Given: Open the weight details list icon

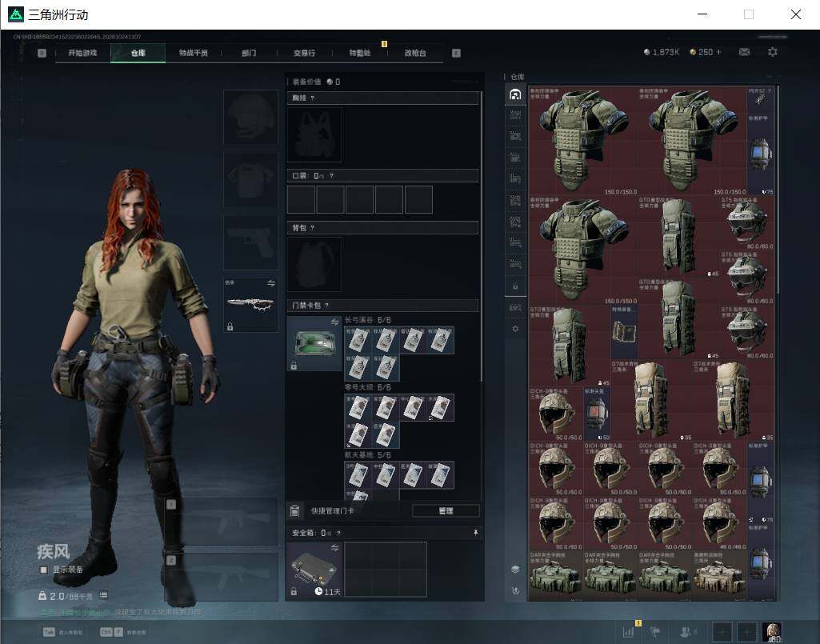Looking at the screenshot, I should tap(103, 595).
